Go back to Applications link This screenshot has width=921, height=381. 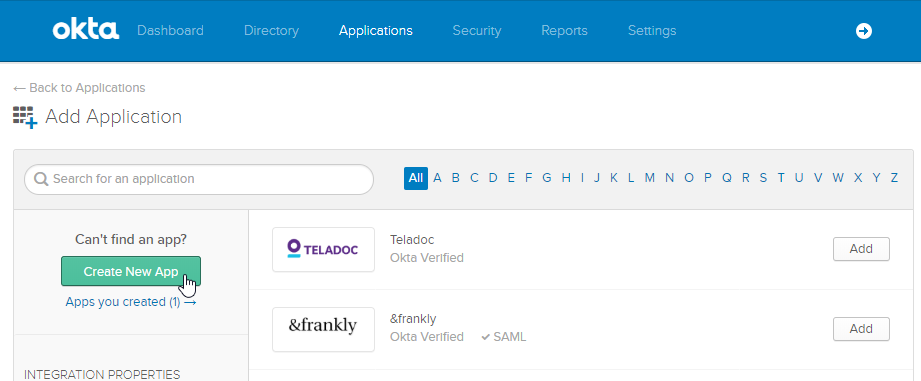click(79, 88)
